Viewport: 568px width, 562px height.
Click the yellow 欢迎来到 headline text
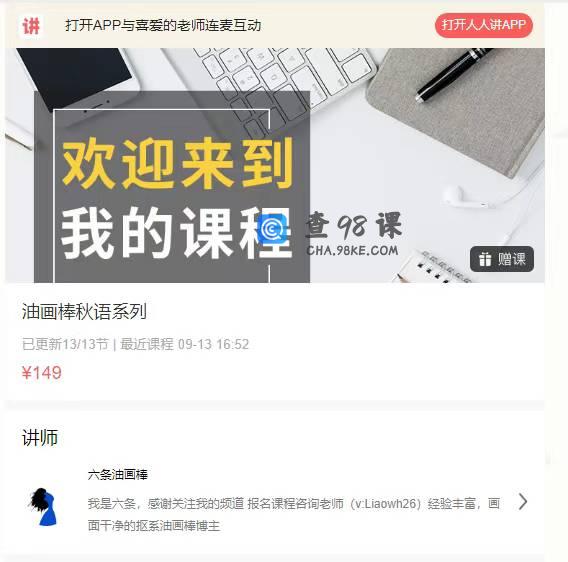[x=178, y=163]
